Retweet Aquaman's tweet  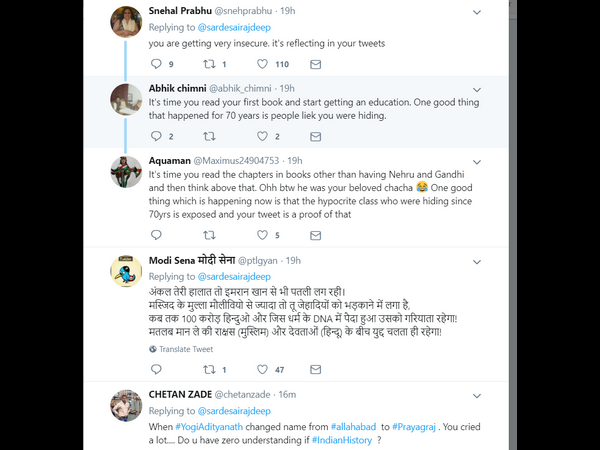coord(209,235)
